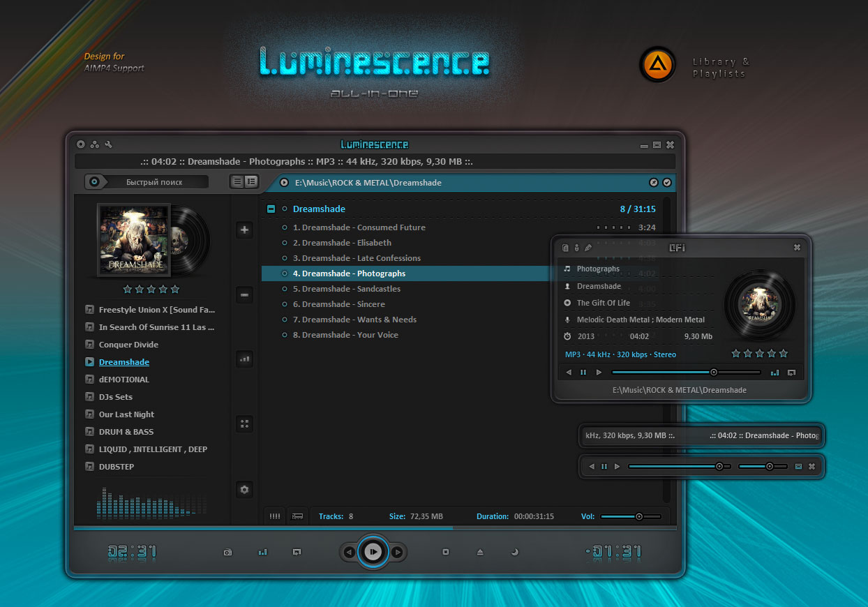Viewport: 868px width, 607px height.
Task: Click the main track progress bar
Action: [x=375, y=528]
